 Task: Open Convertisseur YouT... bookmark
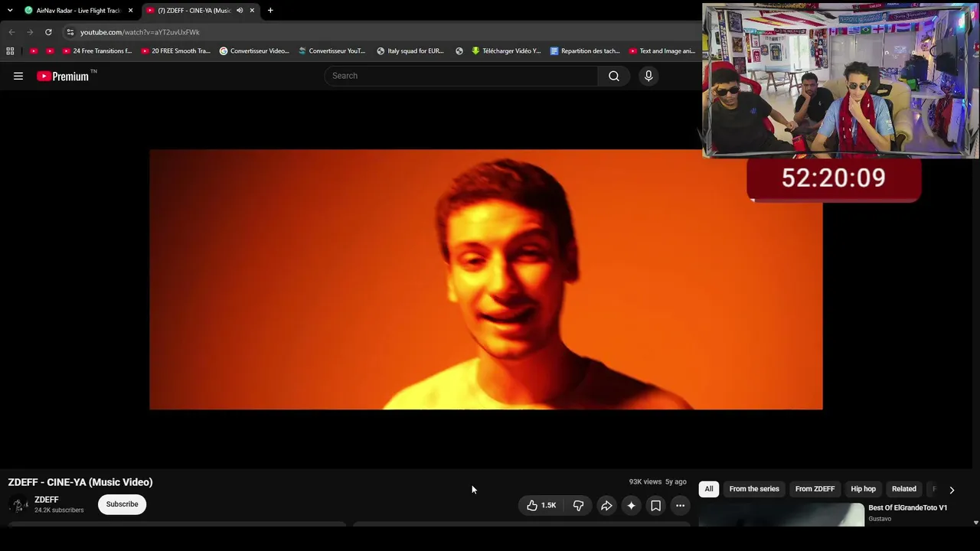(x=332, y=51)
